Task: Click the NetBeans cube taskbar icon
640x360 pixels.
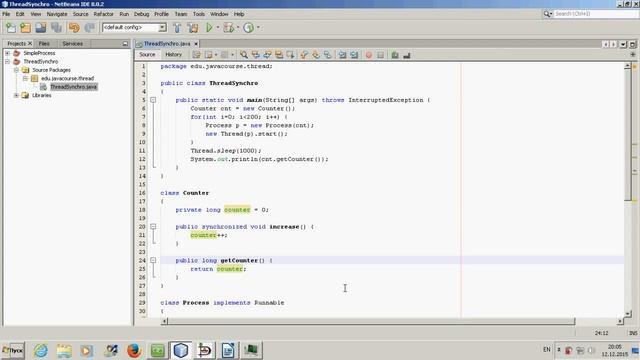Action: [x=181, y=351]
